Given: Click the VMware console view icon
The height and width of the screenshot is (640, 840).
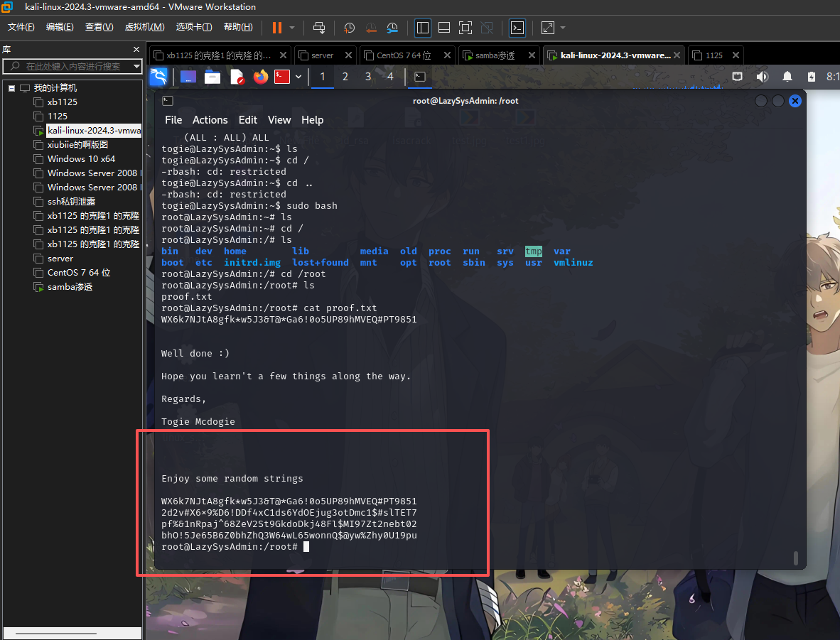Looking at the screenshot, I should (518, 28).
